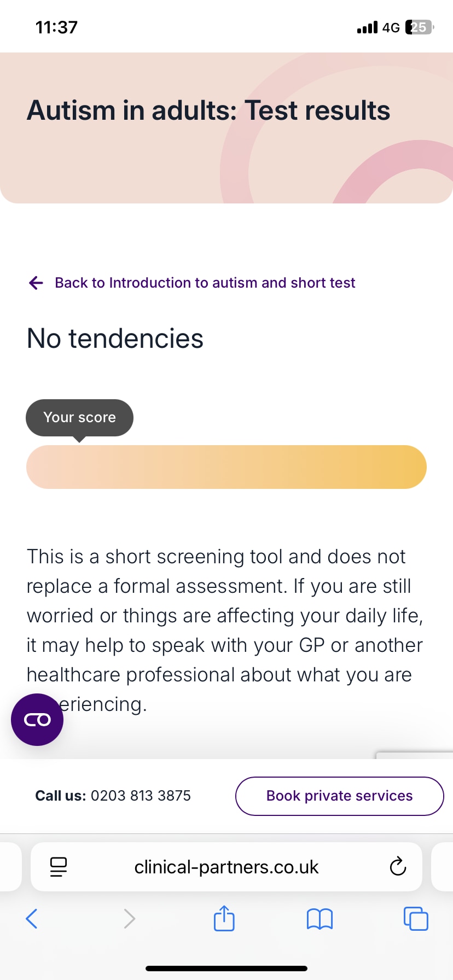Open Safari bookmarks book icon
This screenshot has height=980, width=453.
tap(320, 919)
